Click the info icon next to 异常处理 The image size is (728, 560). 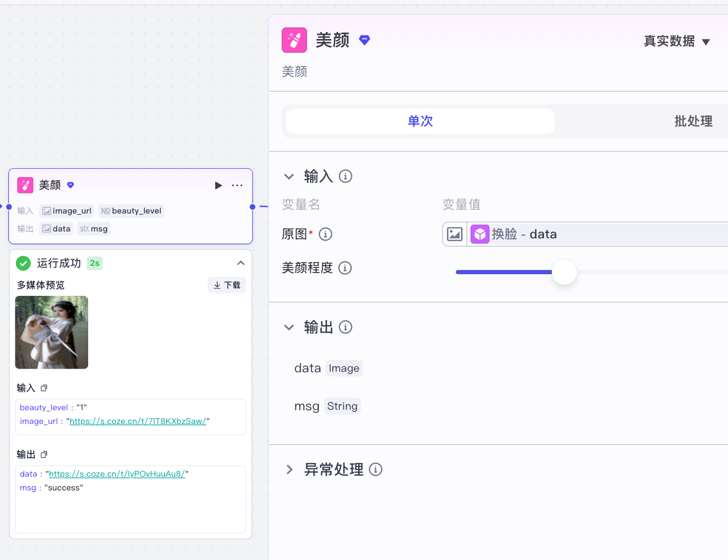point(376,469)
